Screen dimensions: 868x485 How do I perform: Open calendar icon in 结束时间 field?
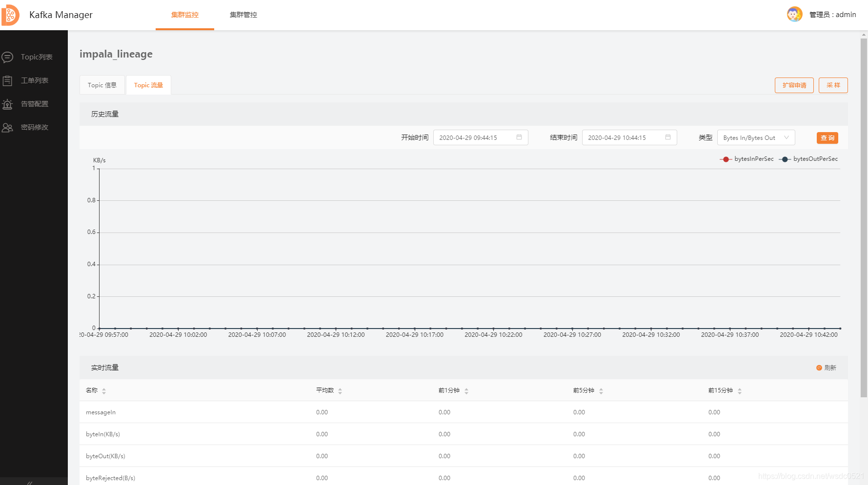668,137
